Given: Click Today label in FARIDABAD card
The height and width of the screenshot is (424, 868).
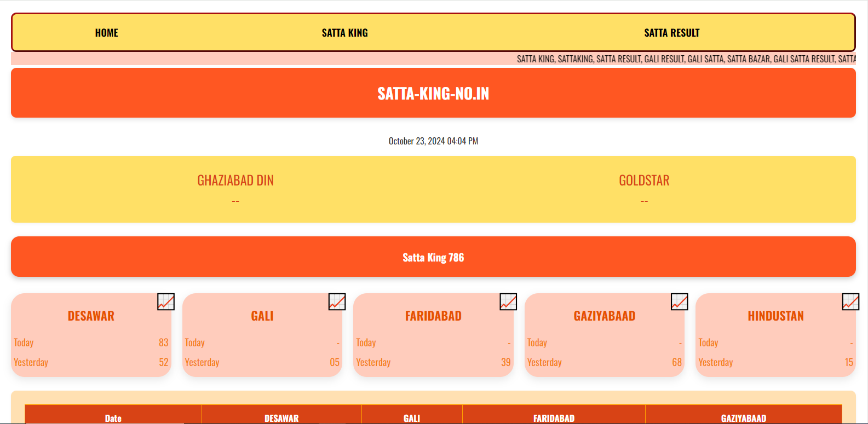Looking at the screenshot, I should click(x=366, y=342).
